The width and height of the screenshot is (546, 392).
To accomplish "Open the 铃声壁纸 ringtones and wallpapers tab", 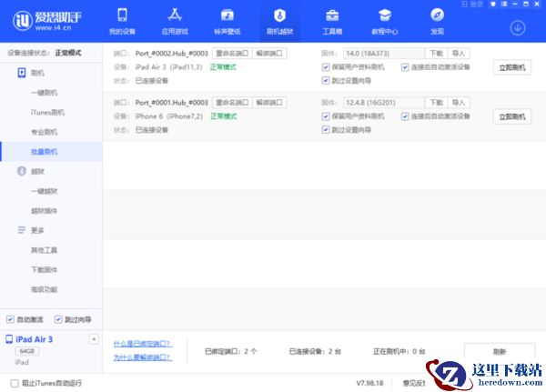I will pyautogui.click(x=227, y=22).
